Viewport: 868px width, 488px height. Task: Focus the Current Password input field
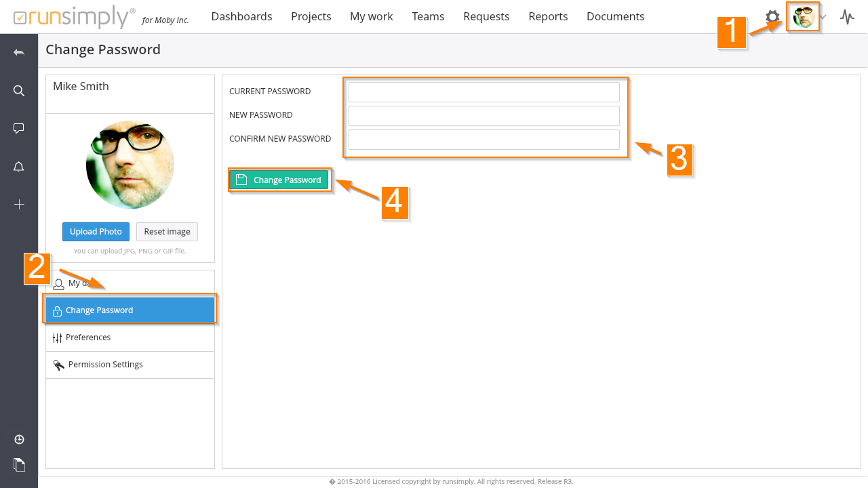(x=484, y=92)
